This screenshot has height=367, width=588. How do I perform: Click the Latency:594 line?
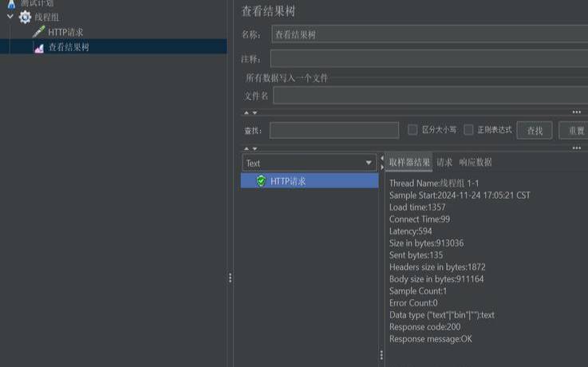[x=411, y=231]
